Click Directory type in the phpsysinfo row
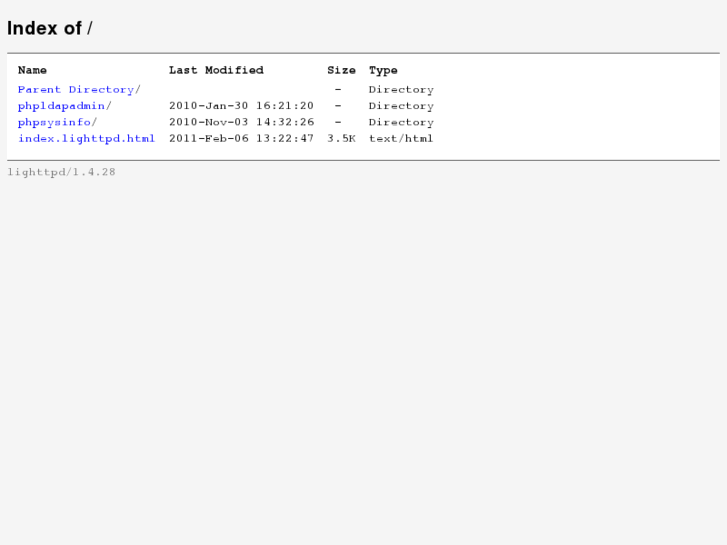This screenshot has width=727, height=545. [x=401, y=122]
